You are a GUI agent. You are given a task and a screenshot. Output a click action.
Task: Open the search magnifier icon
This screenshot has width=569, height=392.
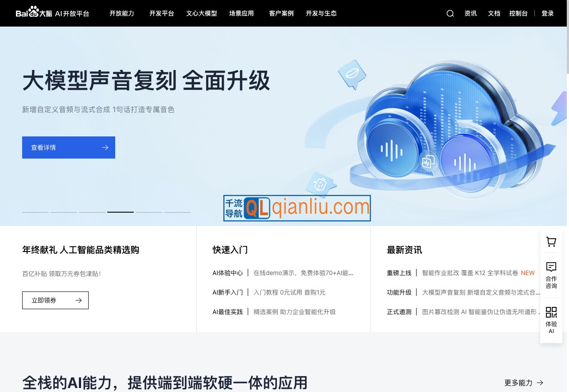click(x=450, y=13)
